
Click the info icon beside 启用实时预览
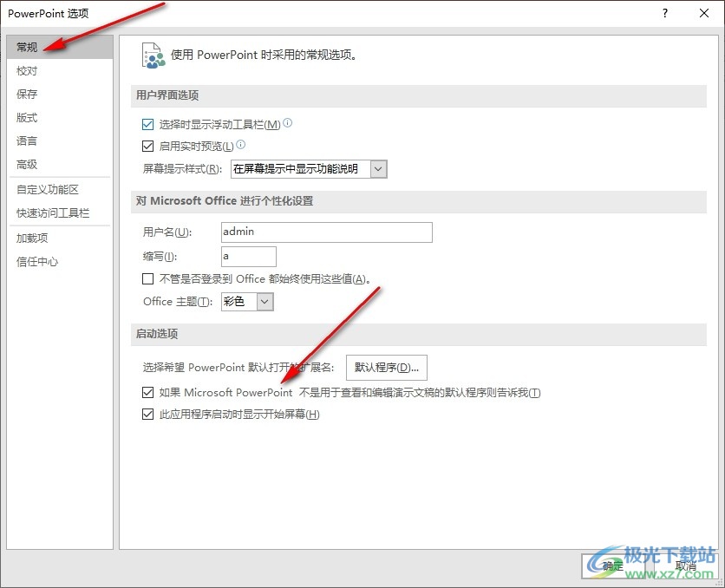coord(241,146)
